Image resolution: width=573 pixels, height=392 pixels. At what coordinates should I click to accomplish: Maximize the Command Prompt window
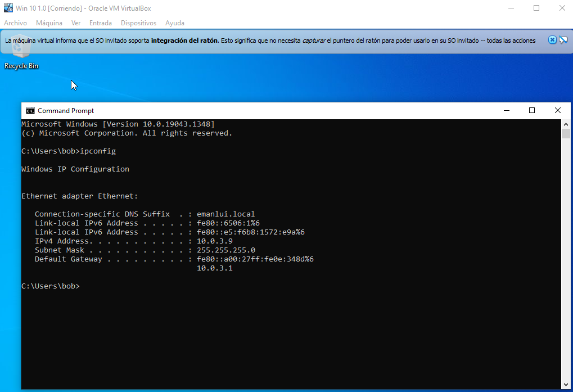click(x=532, y=111)
